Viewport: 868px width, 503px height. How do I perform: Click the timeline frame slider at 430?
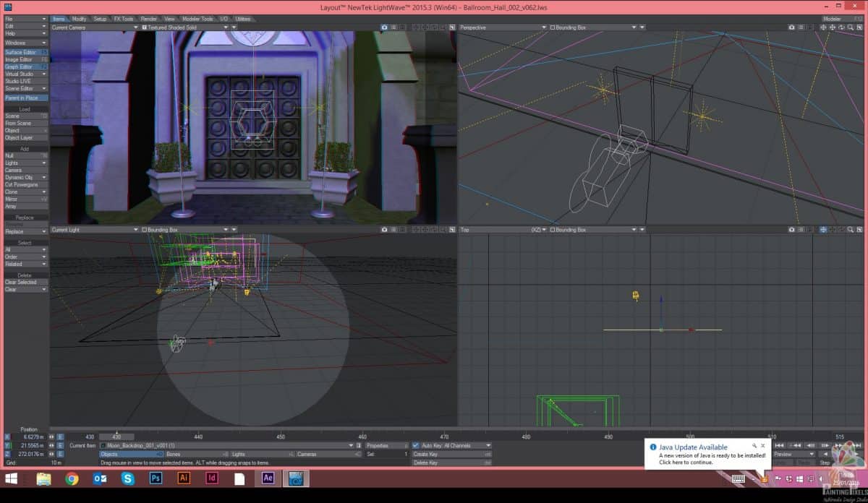coord(116,437)
